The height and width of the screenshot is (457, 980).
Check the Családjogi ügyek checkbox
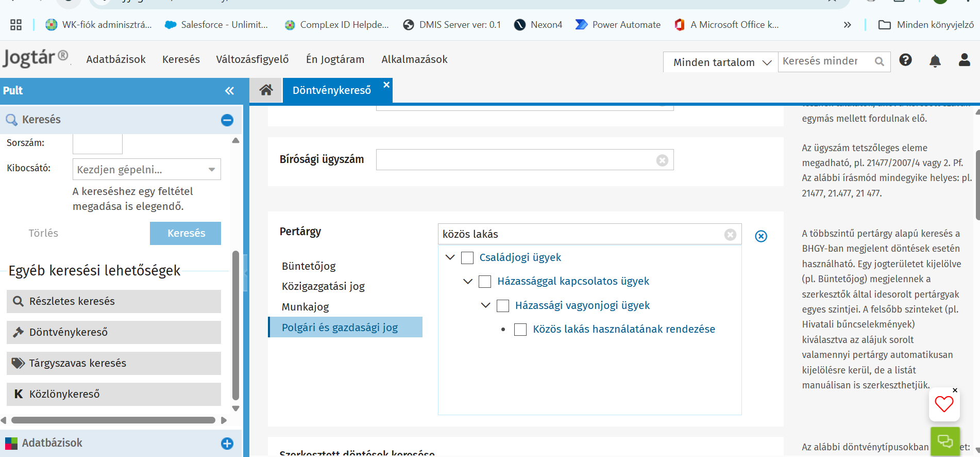point(467,258)
